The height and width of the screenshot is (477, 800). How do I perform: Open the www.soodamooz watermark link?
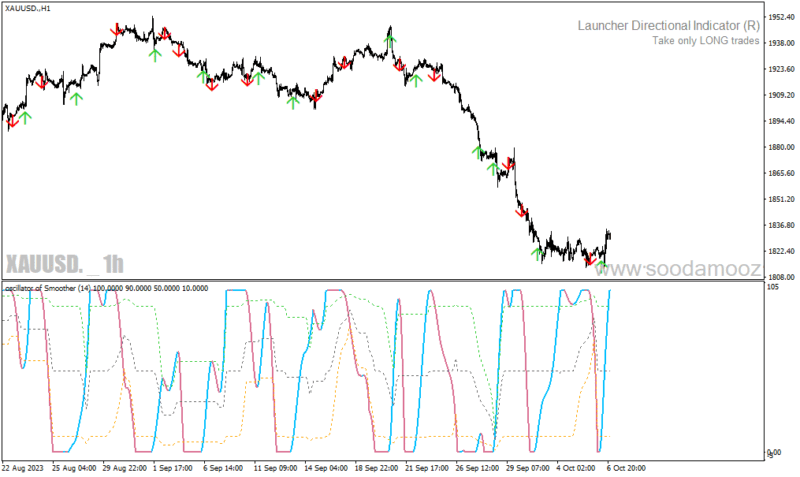coord(678,268)
